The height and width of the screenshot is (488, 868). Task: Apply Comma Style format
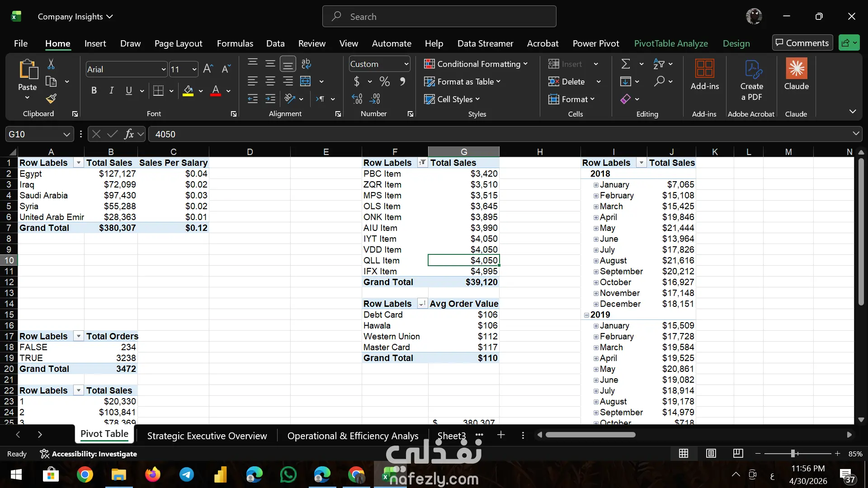point(402,81)
